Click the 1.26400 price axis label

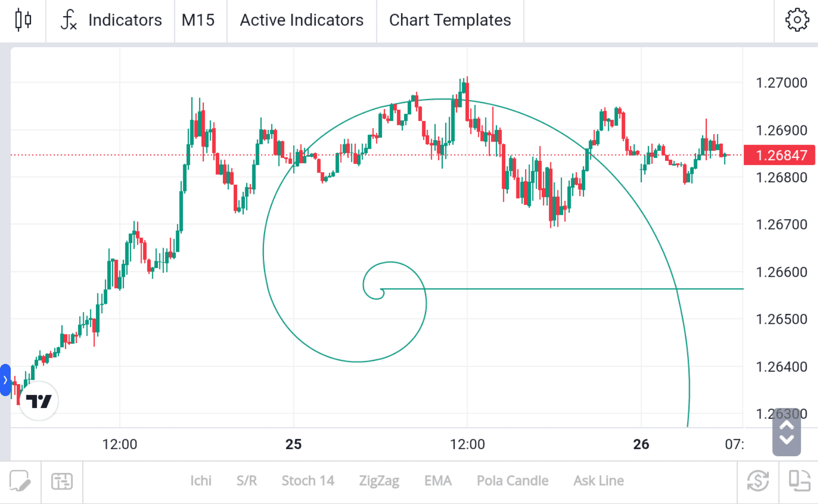tap(781, 367)
